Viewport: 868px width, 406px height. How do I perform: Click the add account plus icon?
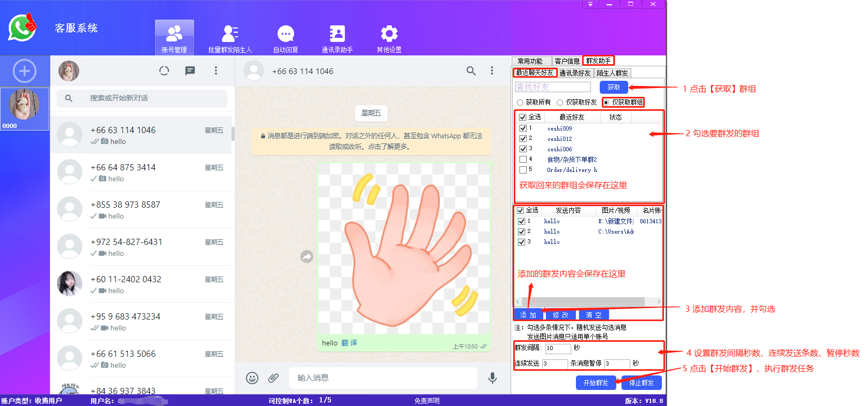click(x=24, y=71)
